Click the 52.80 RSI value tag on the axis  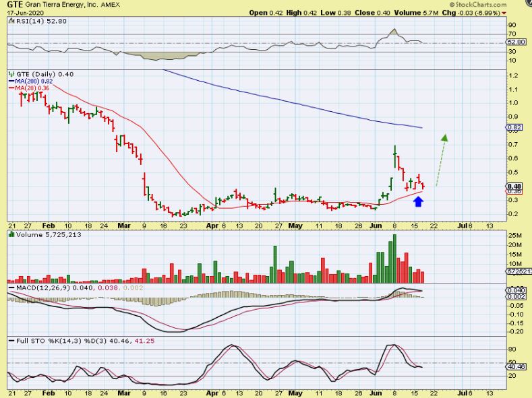516,42
